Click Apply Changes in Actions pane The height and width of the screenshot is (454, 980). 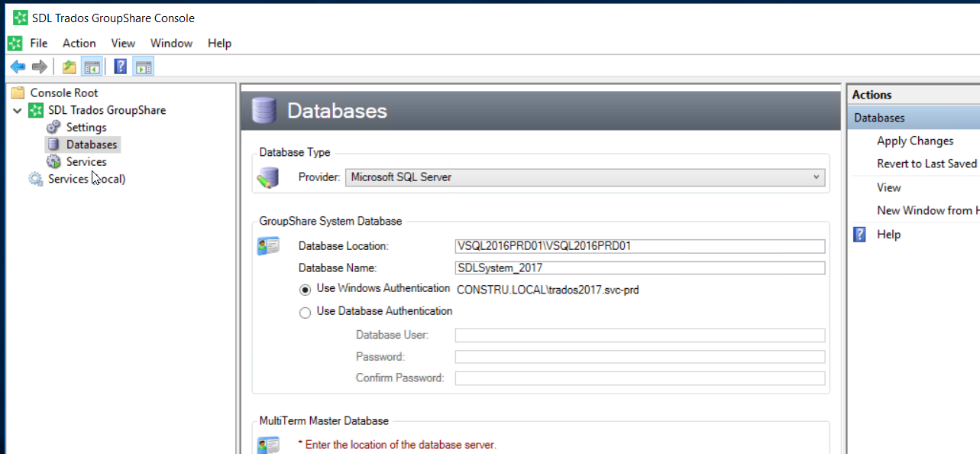(x=915, y=141)
